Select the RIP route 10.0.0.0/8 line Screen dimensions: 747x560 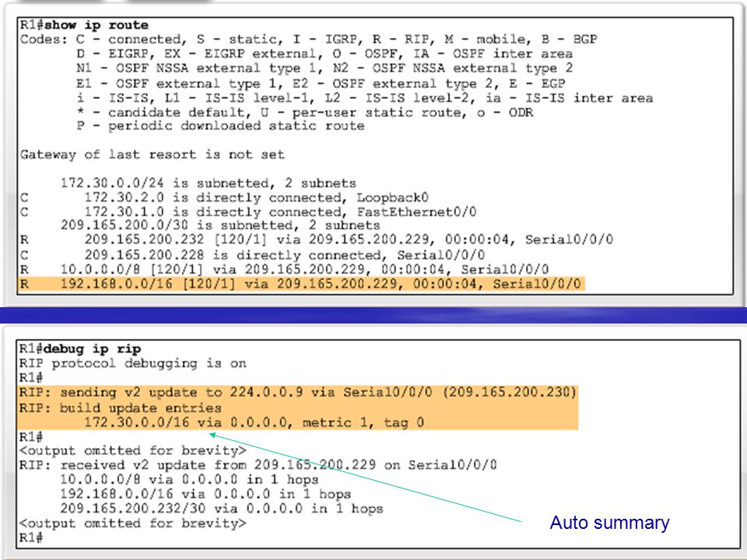(284, 270)
